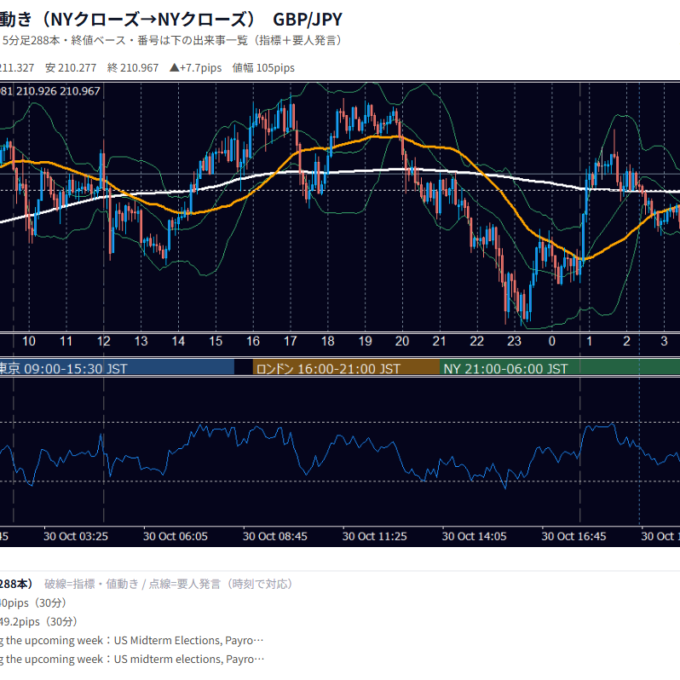680x680 pixels.
Task: Click hour label 14 on time axis
Action: click(x=178, y=341)
